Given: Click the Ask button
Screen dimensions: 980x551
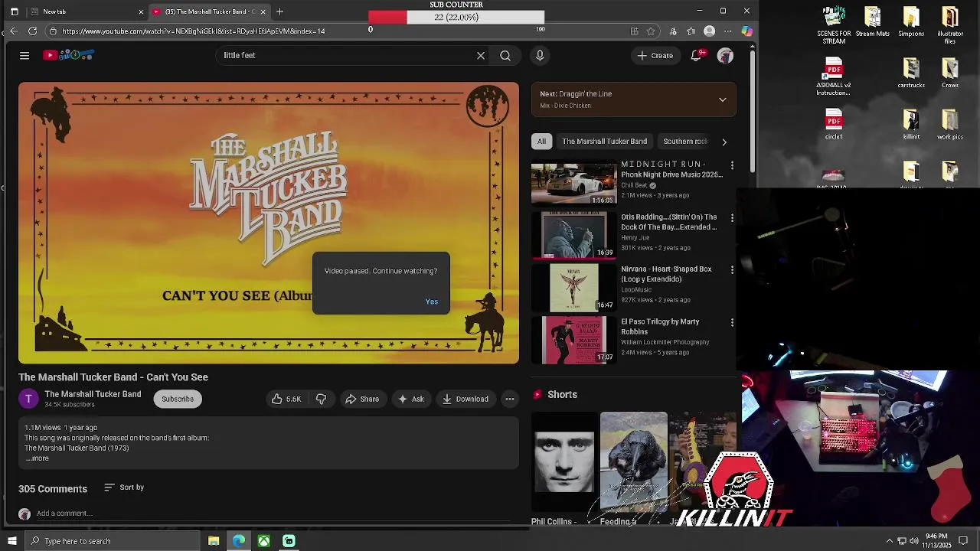Looking at the screenshot, I should (x=410, y=399).
